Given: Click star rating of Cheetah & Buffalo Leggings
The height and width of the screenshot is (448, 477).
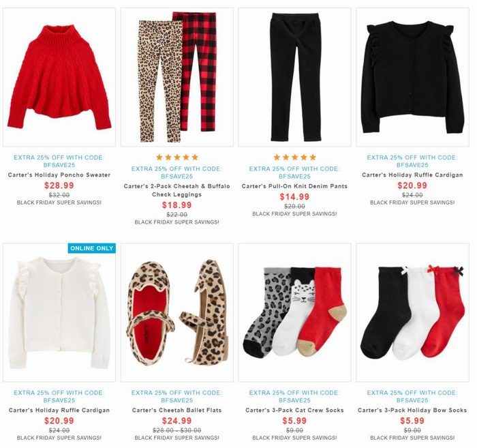Looking at the screenshot, I should click(x=177, y=158).
